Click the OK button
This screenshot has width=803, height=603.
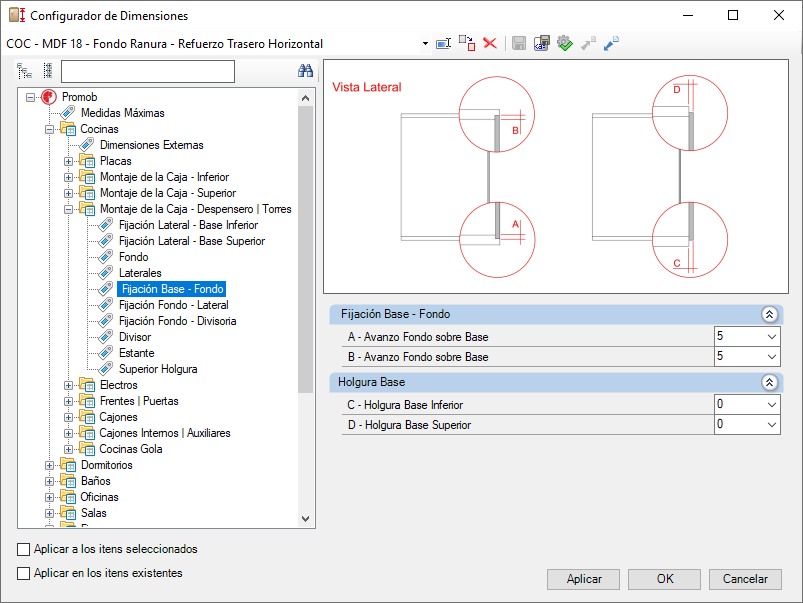click(x=665, y=579)
